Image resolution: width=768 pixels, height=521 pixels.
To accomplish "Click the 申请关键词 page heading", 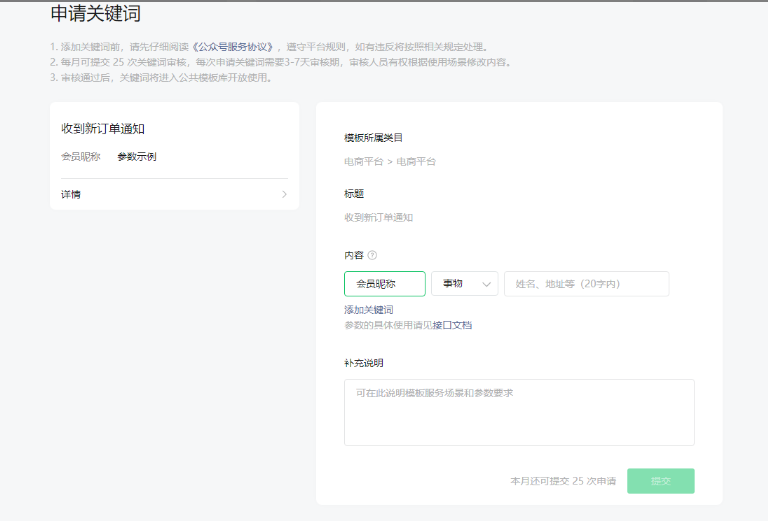I will pos(95,14).
